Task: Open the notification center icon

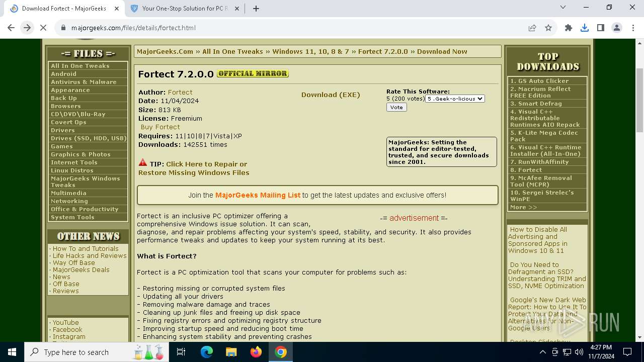Action: (x=627, y=352)
